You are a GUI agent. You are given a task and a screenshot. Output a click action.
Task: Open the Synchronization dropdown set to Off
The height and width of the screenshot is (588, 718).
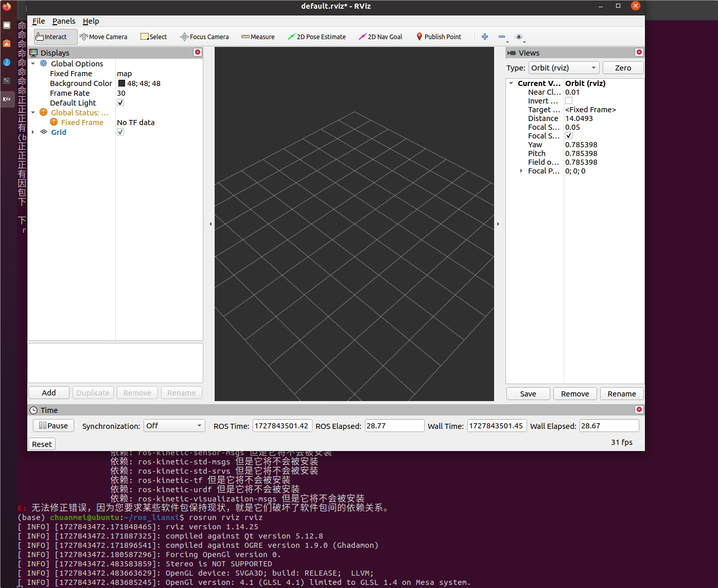coord(174,425)
